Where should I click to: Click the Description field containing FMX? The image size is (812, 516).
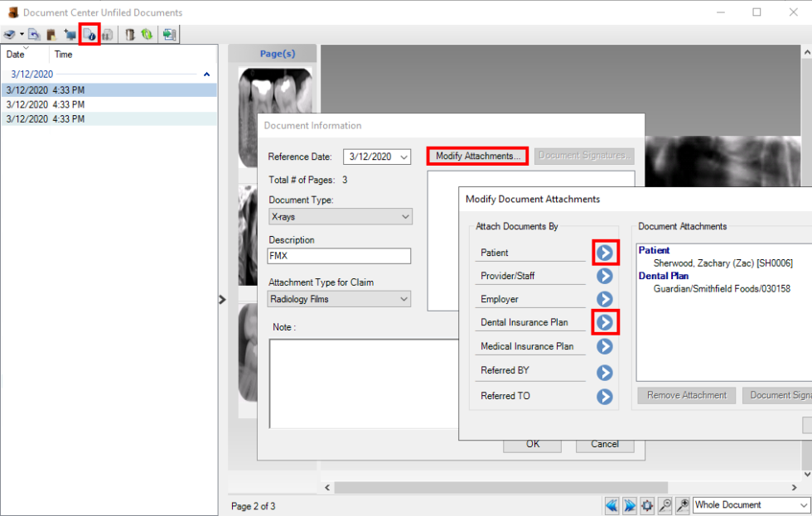click(x=339, y=256)
